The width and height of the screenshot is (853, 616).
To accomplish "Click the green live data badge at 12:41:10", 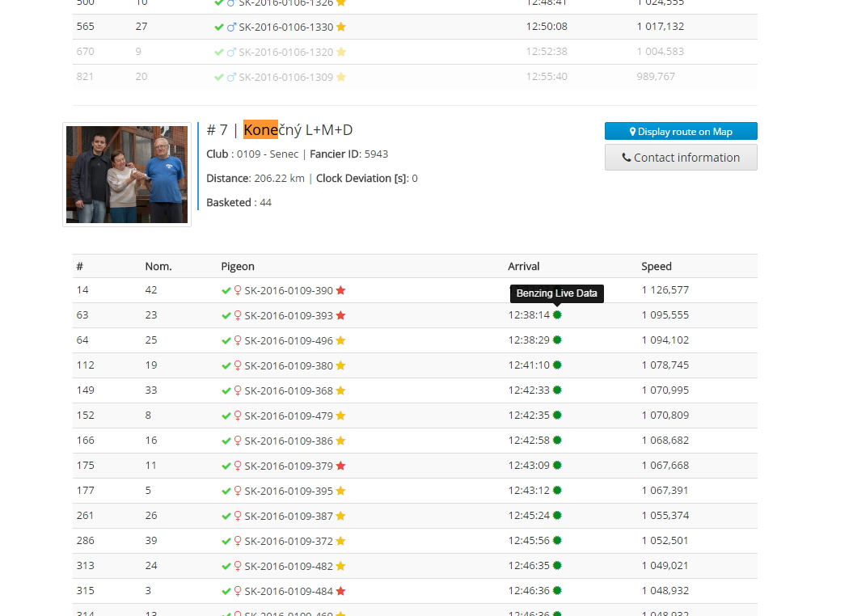I will tap(557, 365).
